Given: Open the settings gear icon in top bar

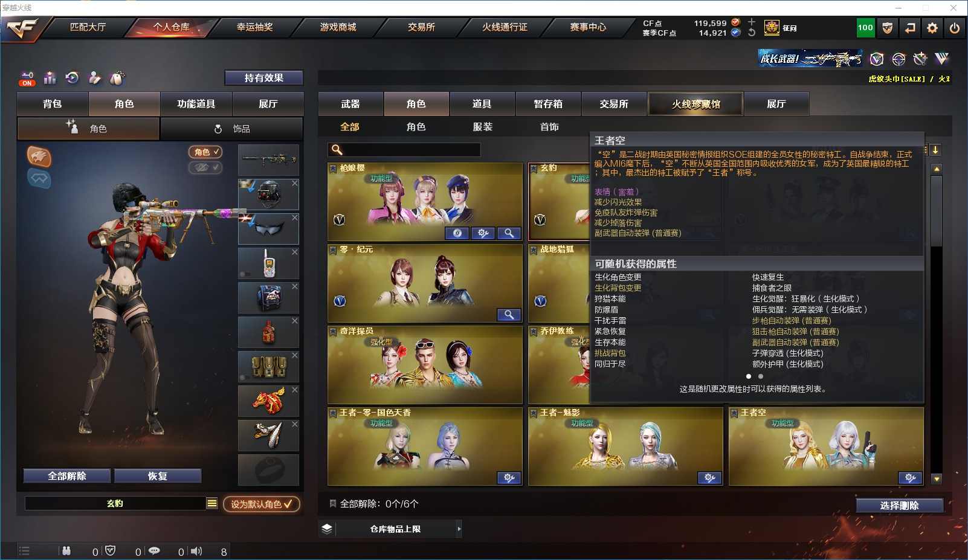Looking at the screenshot, I should coord(932,28).
